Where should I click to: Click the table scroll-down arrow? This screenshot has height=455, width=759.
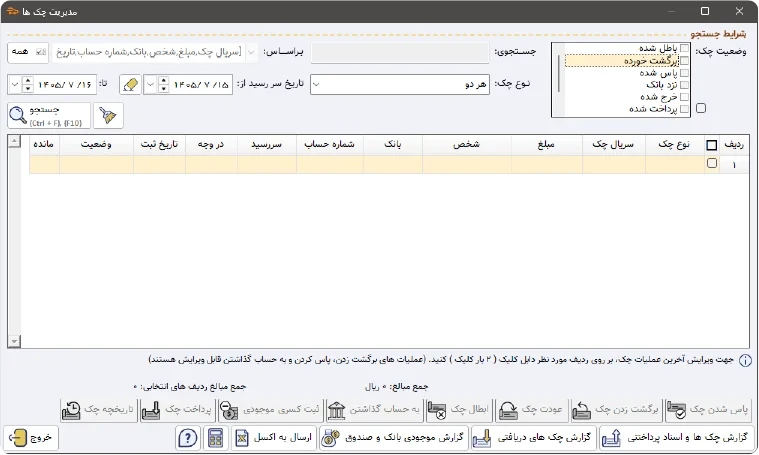point(15,341)
